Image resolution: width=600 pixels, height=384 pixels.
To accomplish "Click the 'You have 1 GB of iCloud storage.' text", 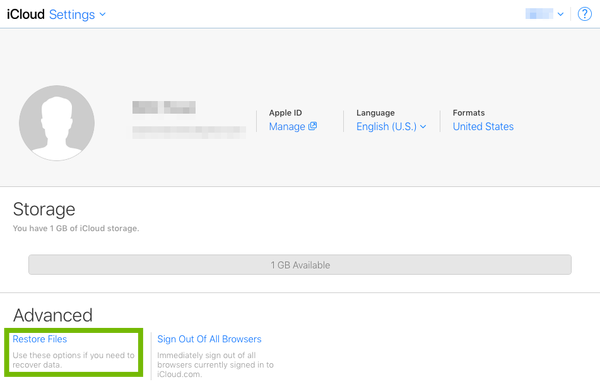I will pyautogui.click(x=76, y=228).
